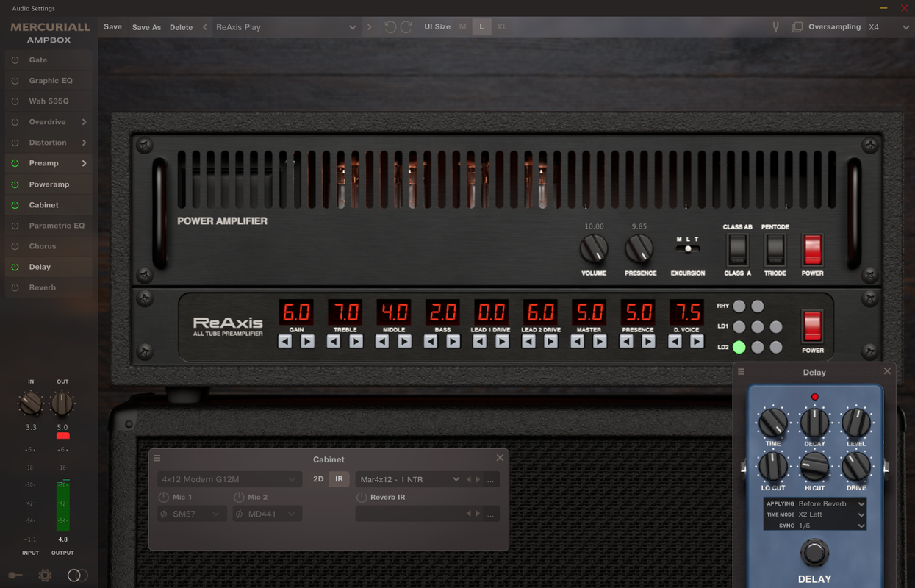Flip the Class AB / Class A switch

(738, 251)
